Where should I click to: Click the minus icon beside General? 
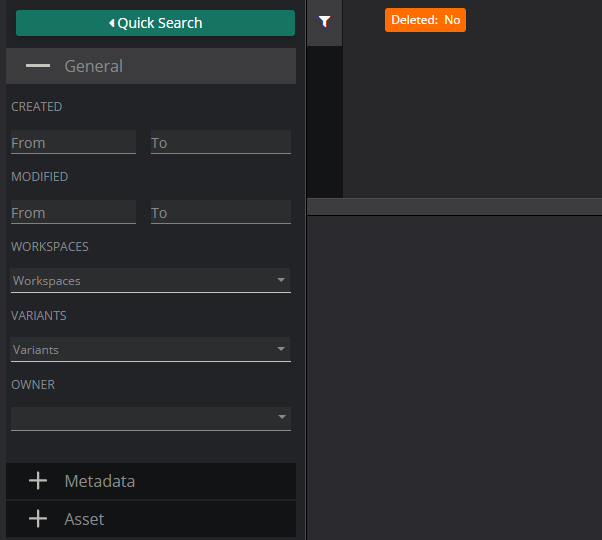click(x=38, y=66)
